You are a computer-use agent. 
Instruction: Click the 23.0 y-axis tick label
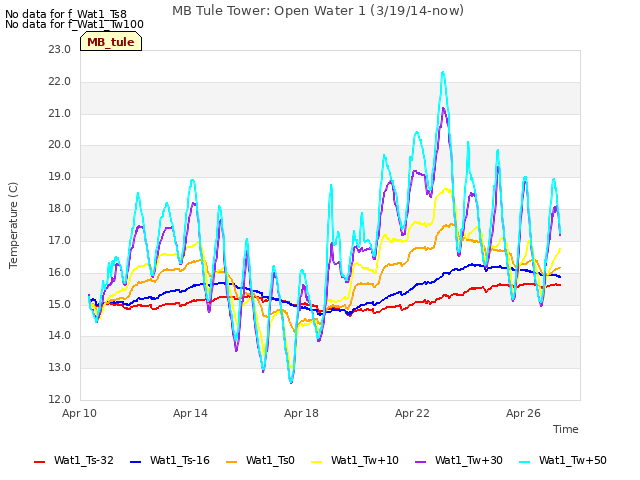(60, 49)
